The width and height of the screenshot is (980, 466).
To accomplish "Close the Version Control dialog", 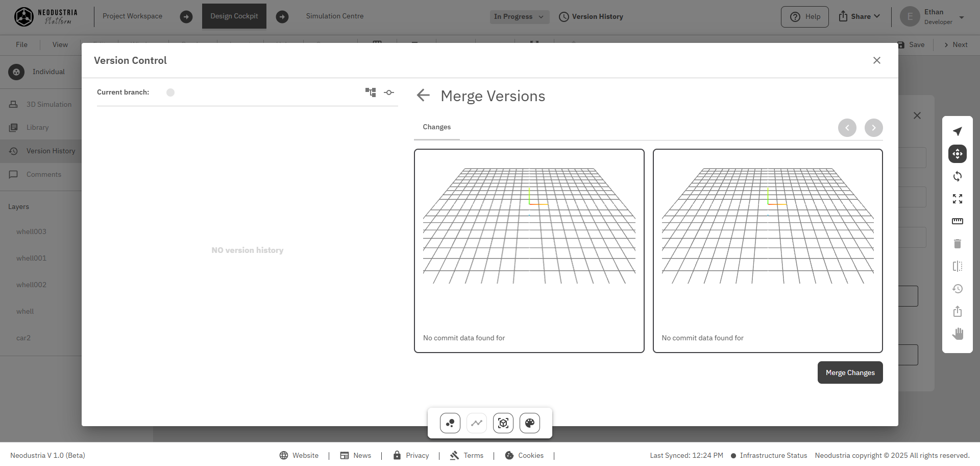I will (876, 60).
